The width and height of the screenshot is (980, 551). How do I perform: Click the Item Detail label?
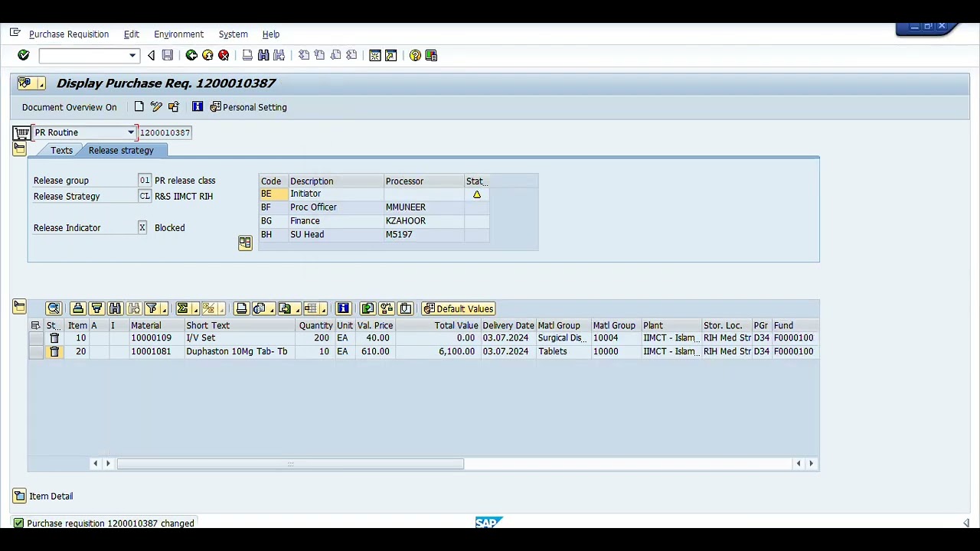[51, 496]
